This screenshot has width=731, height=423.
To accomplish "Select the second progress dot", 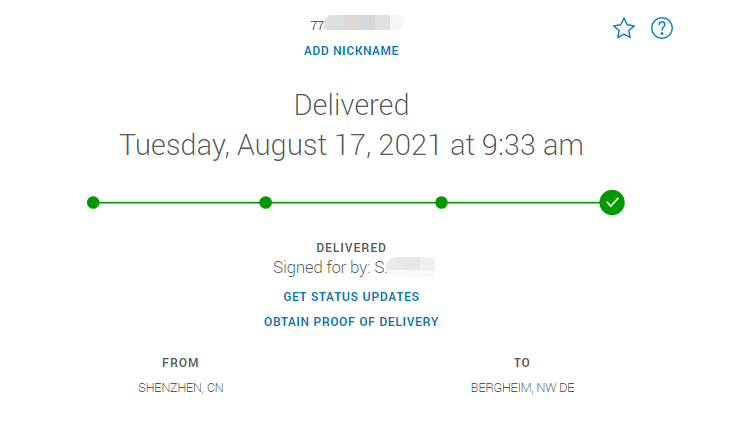I will (266, 202).
